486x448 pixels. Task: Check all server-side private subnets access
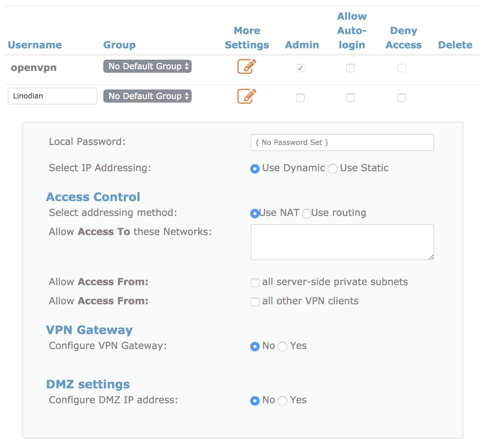(x=255, y=283)
